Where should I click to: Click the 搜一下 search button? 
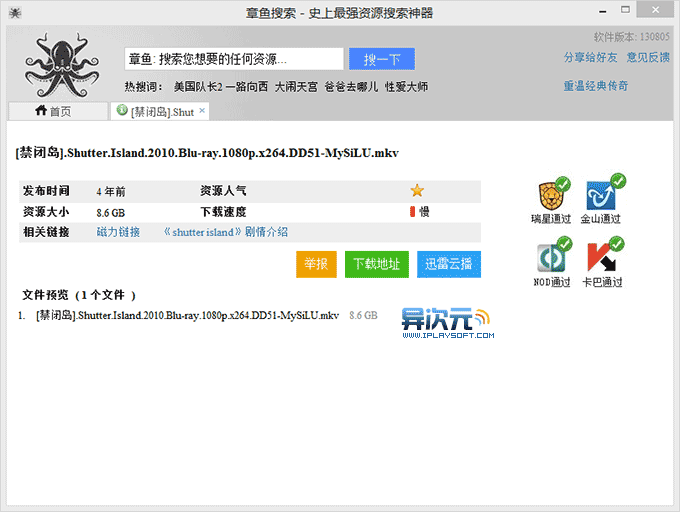[x=382, y=59]
